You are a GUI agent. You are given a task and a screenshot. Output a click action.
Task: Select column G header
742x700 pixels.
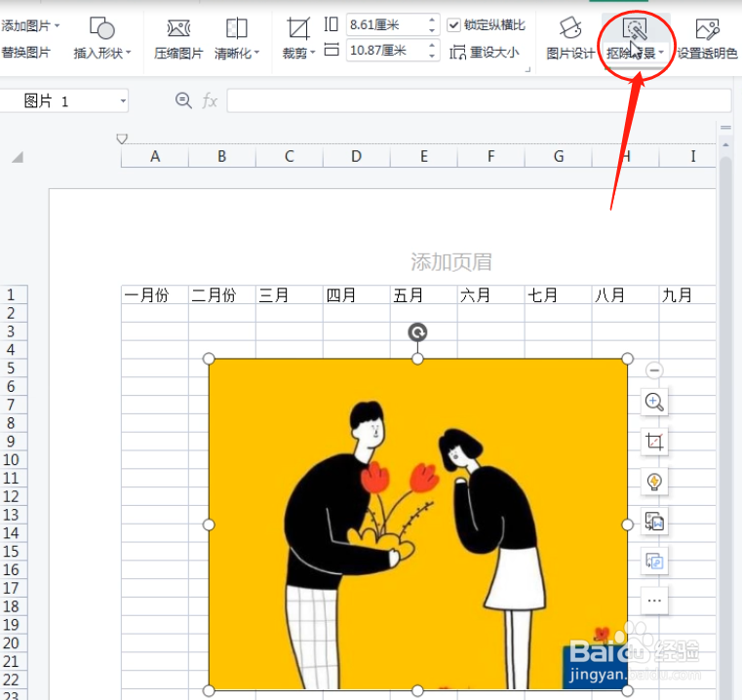point(559,156)
